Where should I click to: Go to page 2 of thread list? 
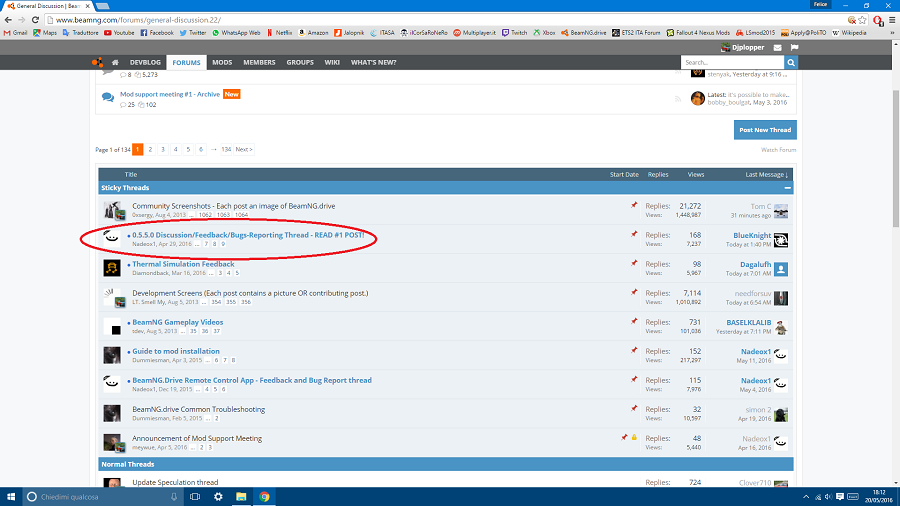150,150
